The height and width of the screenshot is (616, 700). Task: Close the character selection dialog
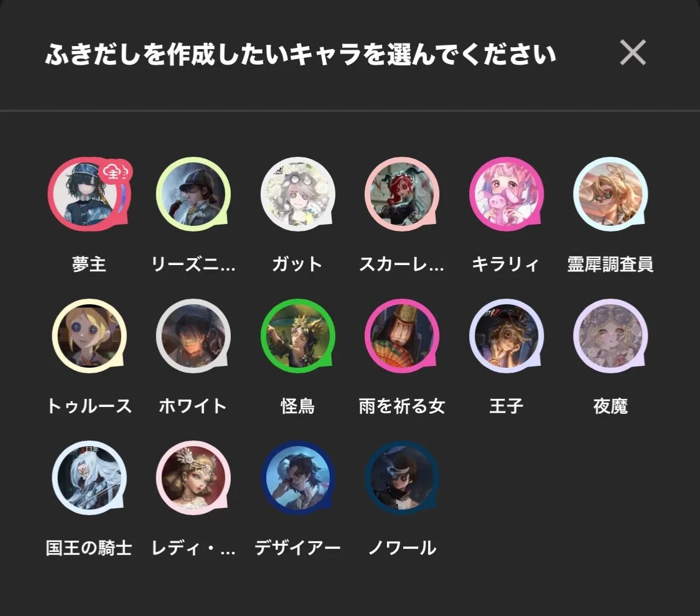(633, 53)
